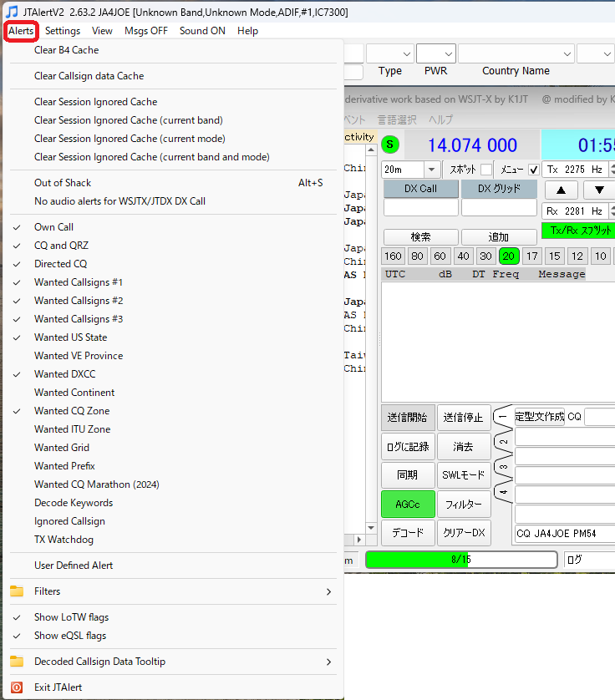615x700 pixels.
Task: Disable the Wanted DXCC alert
Action: click(x=63, y=374)
